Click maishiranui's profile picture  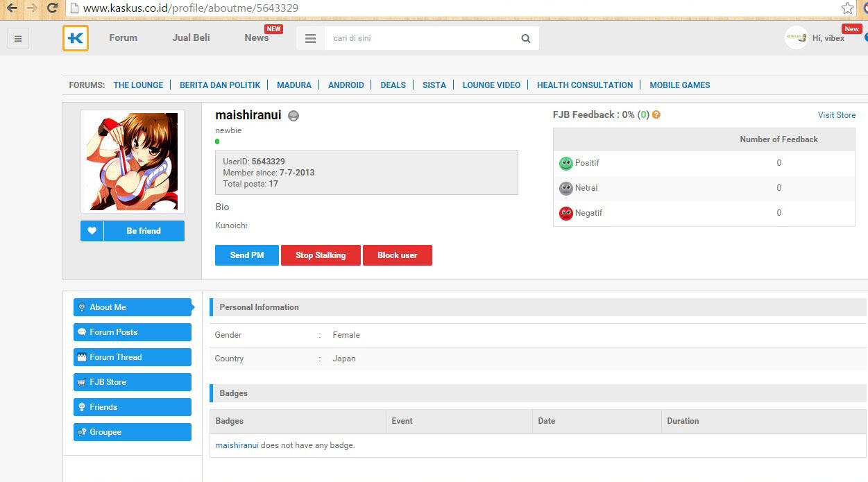(x=132, y=162)
